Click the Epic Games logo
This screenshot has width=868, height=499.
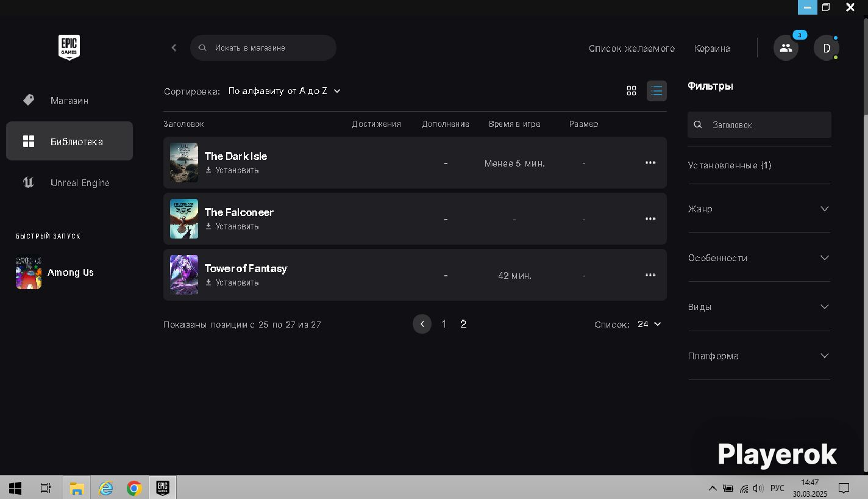click(69, 48)
